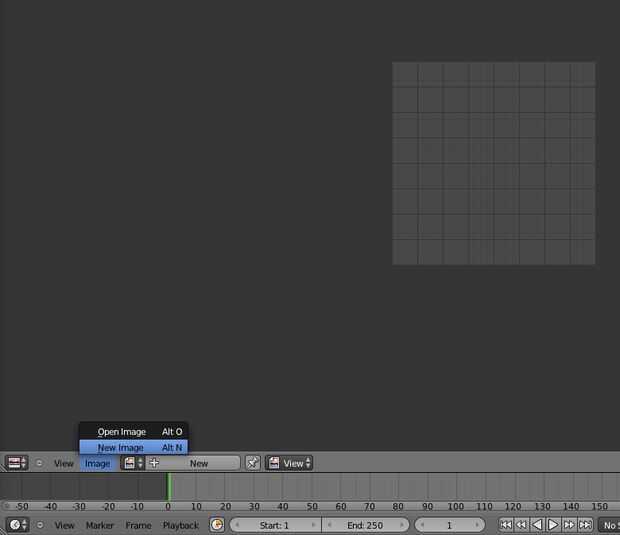620x535 pixels.
Task: Choose New Image from the Image menu
Action: click(x=134, y=447)
